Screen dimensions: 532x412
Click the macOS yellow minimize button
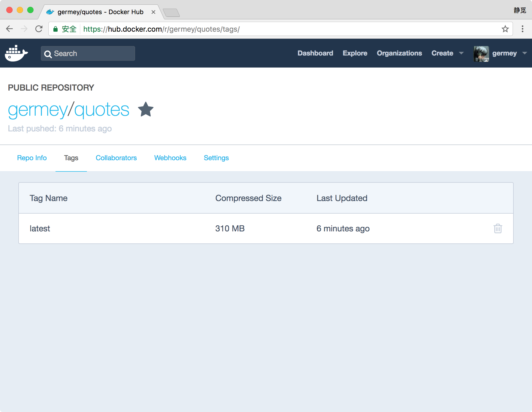point(20,10)
